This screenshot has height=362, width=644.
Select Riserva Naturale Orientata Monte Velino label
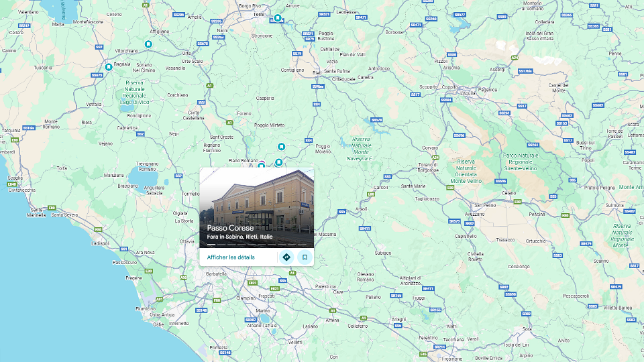click(466, 171)
